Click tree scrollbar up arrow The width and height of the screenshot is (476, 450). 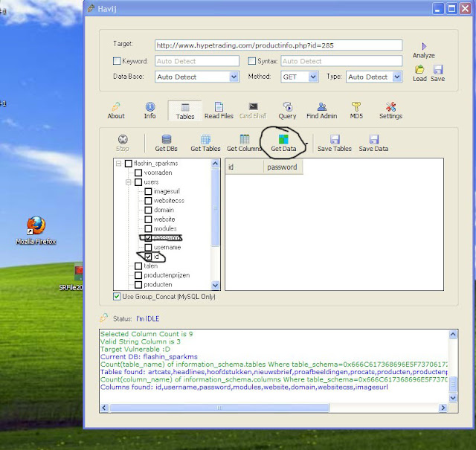click(215, 164)
